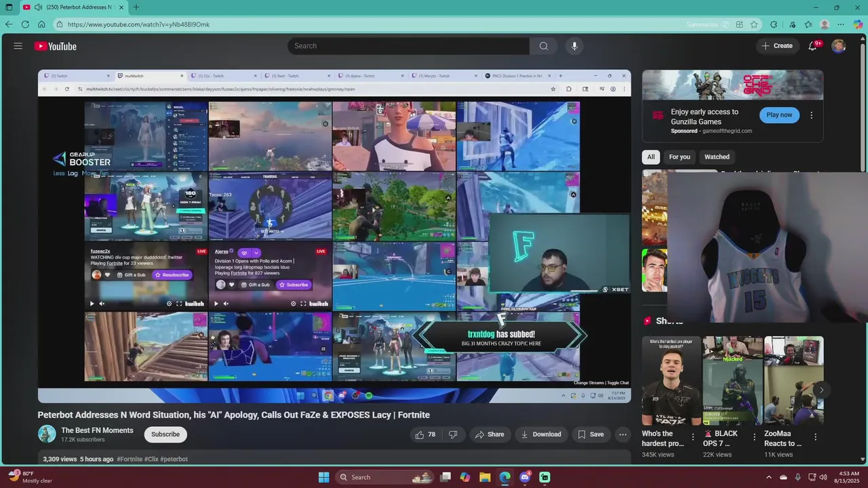
Task: Refresh the page in browser toolbar
Action: [x=25, y=24]
